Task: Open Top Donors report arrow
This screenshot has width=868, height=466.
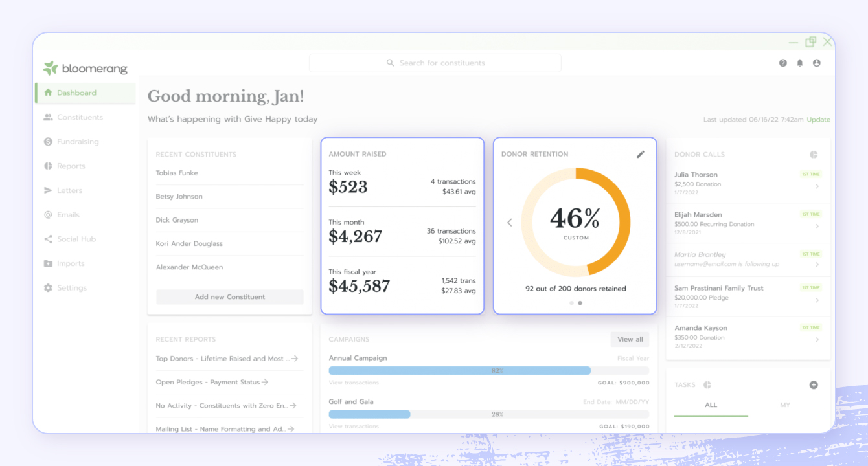Action: click(294, 359)
